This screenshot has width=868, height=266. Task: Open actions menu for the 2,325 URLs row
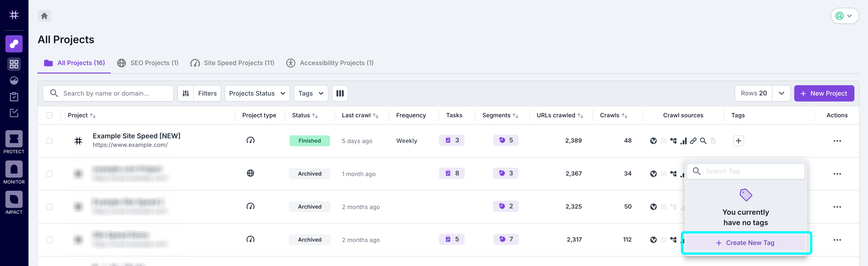point(837,207)
